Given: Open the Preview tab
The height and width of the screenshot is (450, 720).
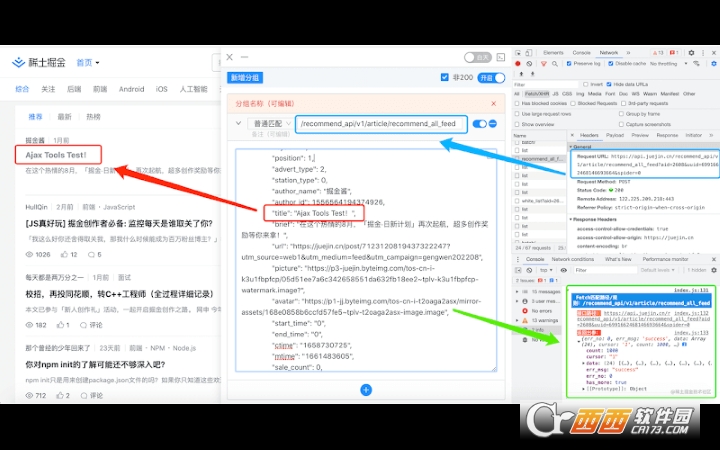Looking at the screenshot, I should pyautogui.click(x=640, y=135).
